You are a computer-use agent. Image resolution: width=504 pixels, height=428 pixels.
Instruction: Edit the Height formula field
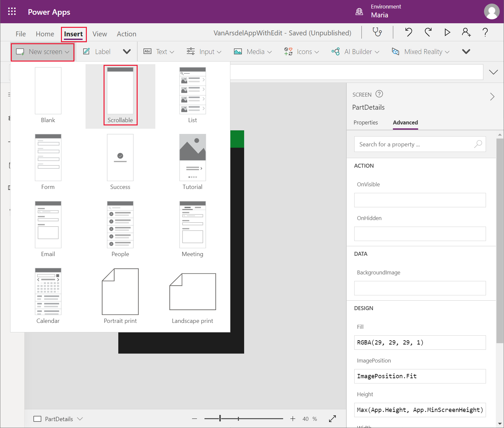click(420, 410)
